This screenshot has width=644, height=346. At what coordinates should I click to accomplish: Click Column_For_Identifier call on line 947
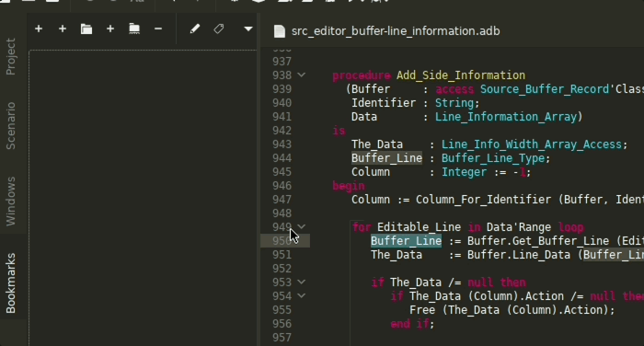[x=483, y=200]
